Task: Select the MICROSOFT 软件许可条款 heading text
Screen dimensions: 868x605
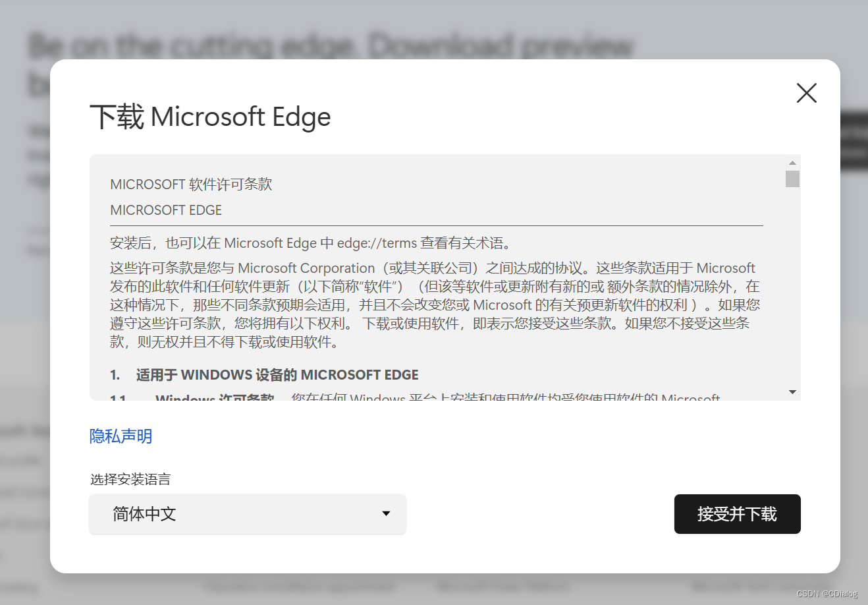Action: pyautogui.click(x=190, y=184)
